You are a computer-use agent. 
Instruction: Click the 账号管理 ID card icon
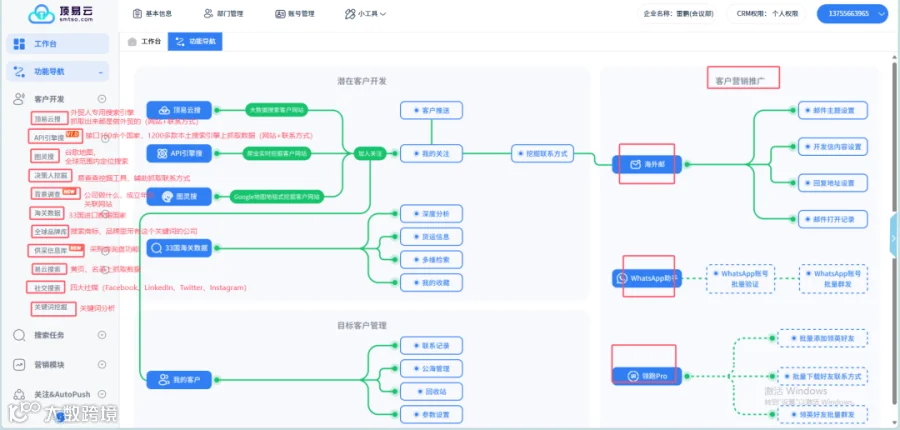pyautogui.click(x=280, y=14)
